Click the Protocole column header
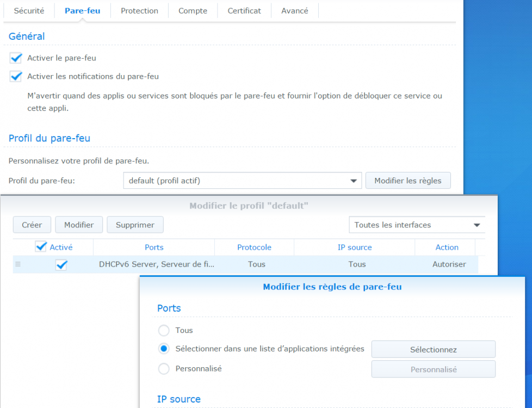This screenshot has height=408, width=532. pos(254,247)
